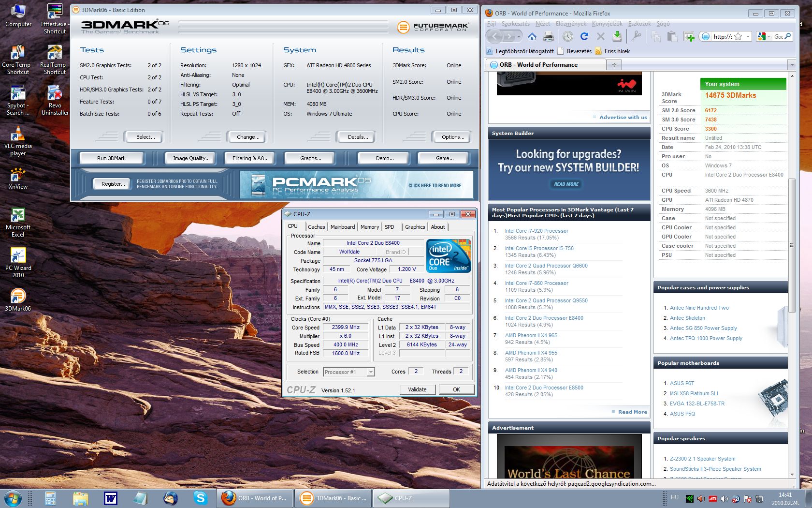Click Advertise with us link
The width and height of the screenshot is (812, 508).
click(x=623, y=117)
